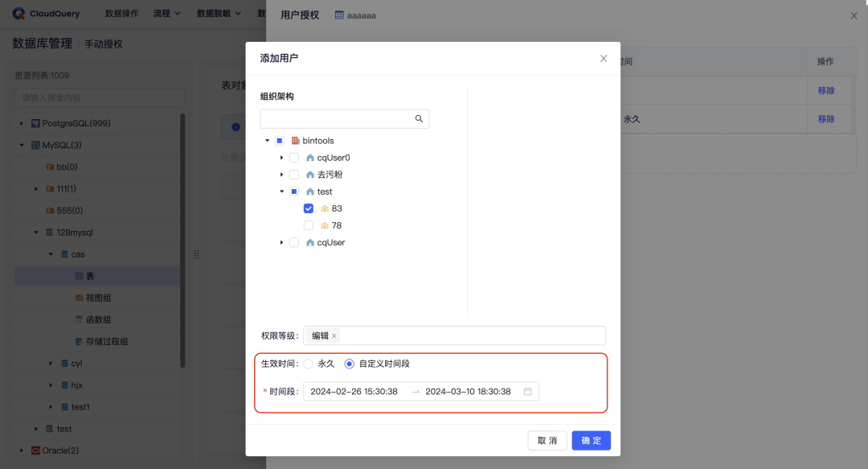Collapse the test node in dialog
The width and height of the screenshot is (868, 469).
[282, 191]
